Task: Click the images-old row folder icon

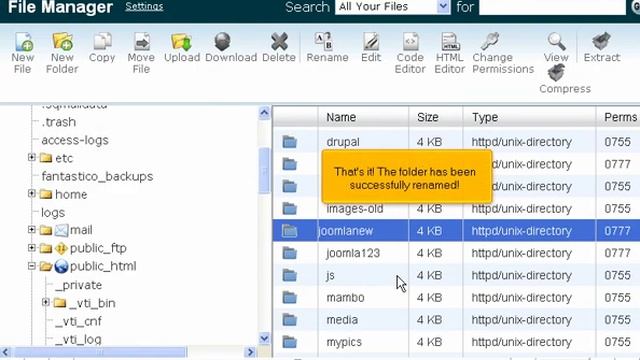Action: (289, 209)
